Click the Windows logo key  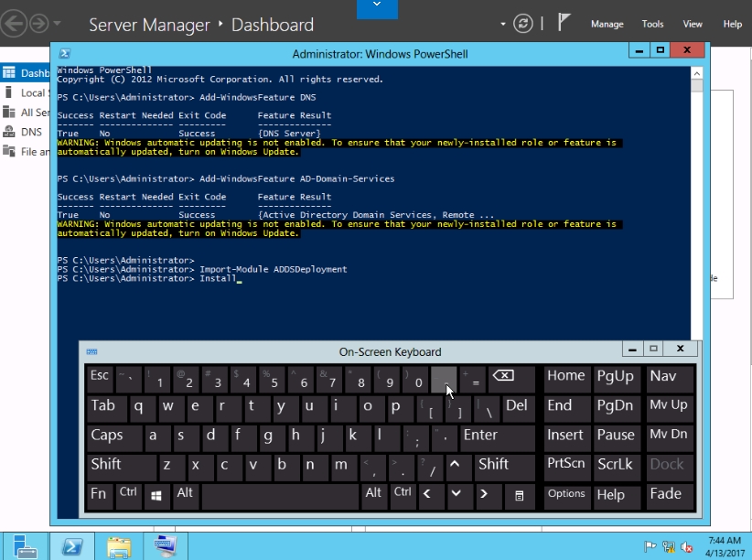coord(156,496)
